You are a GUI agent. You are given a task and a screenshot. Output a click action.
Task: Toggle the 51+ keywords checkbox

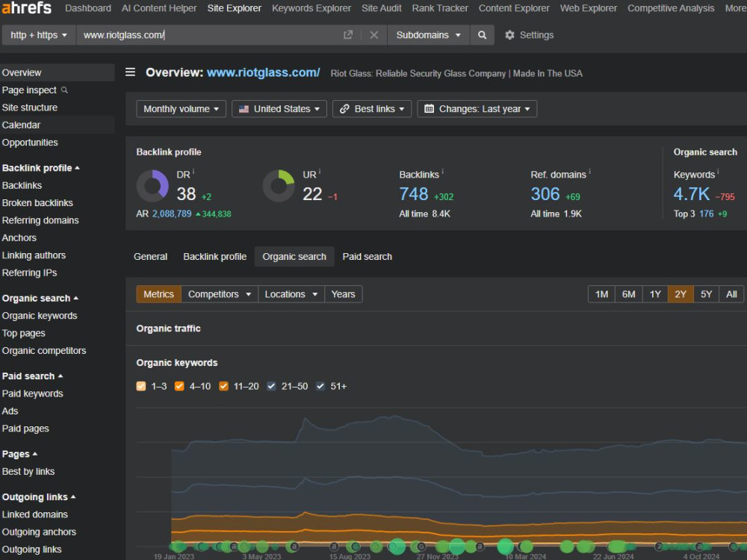320,386
